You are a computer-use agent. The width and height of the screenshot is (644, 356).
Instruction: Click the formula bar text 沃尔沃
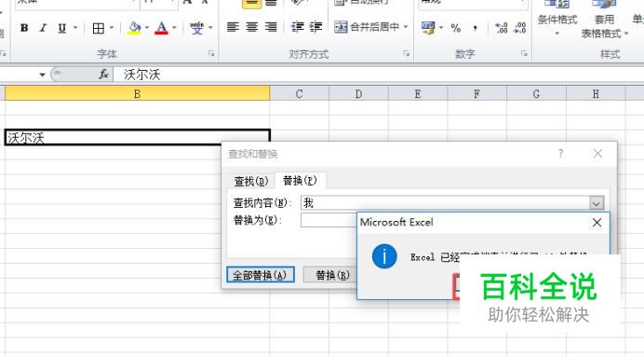141,75
